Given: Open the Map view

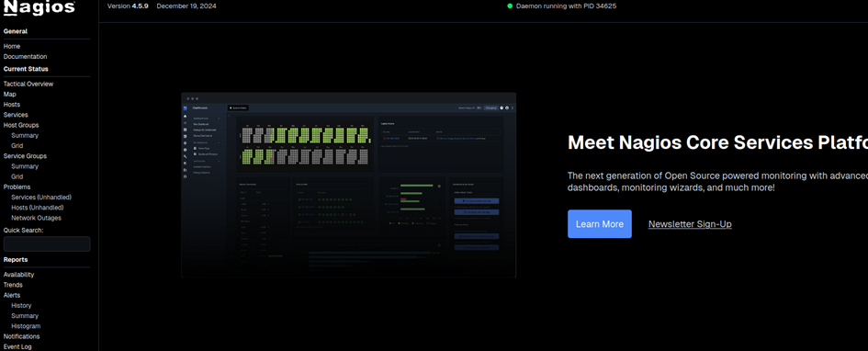Looking at the screenshot, I should tap(9, 94).
